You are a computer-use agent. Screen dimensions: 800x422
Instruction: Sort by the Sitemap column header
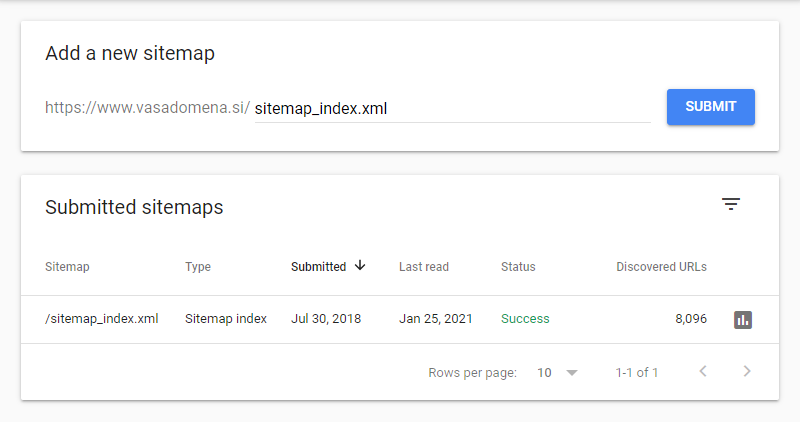(x=67, y=267)
